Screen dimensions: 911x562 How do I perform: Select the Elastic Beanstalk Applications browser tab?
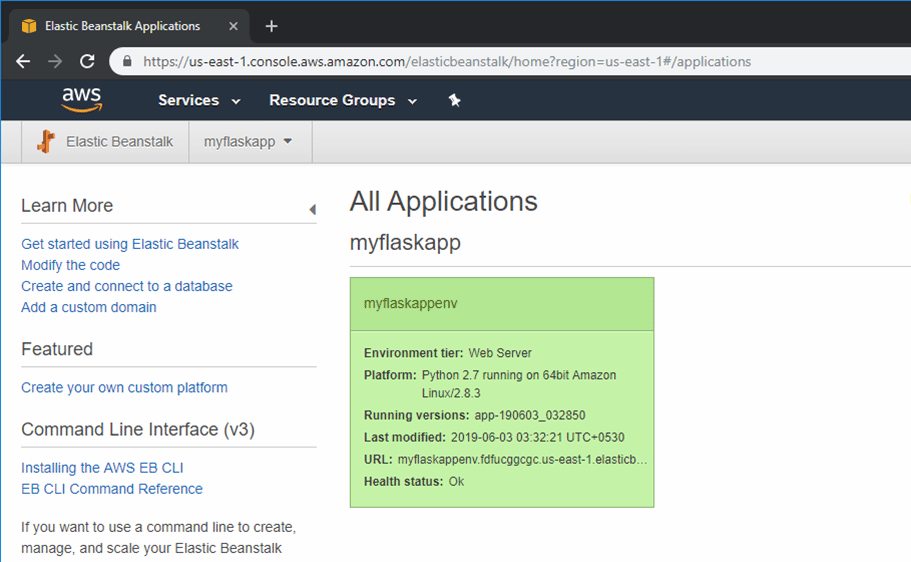pos(122,26)
